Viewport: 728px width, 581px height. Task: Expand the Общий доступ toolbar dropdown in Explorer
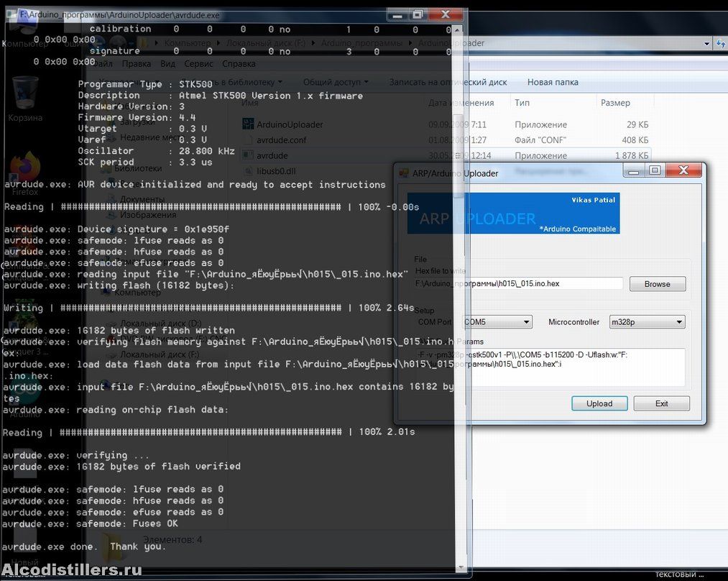(x=336, y=82)
